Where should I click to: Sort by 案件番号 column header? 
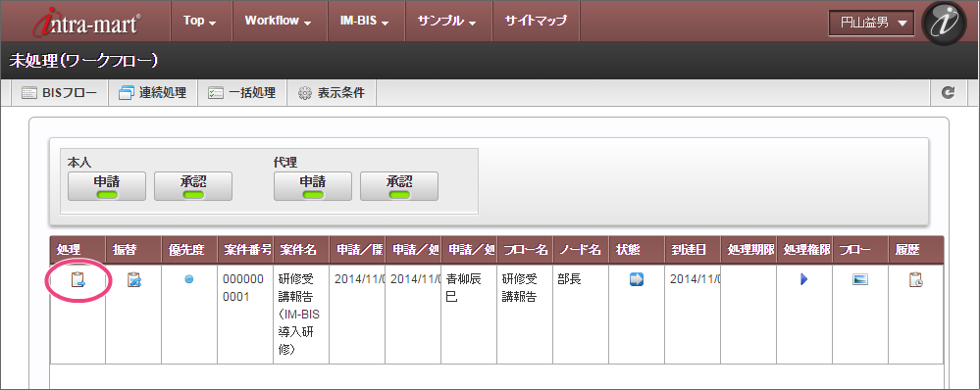245,250
